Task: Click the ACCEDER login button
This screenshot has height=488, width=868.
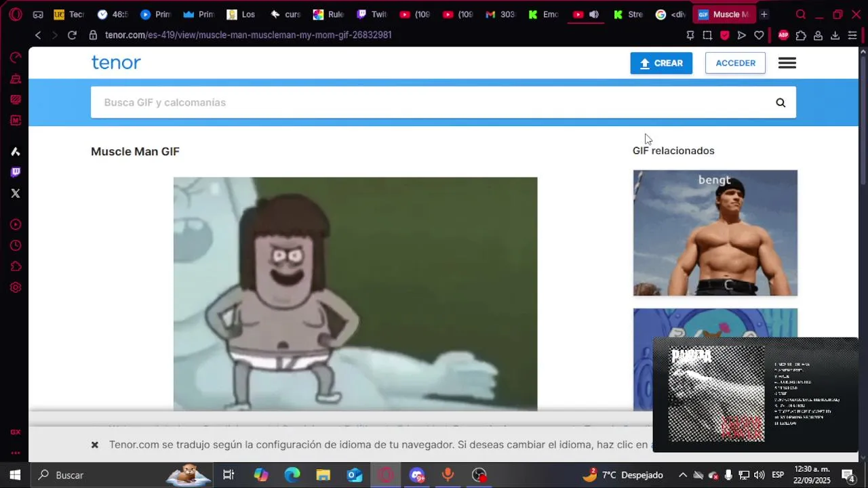Action: click(735, 63)
